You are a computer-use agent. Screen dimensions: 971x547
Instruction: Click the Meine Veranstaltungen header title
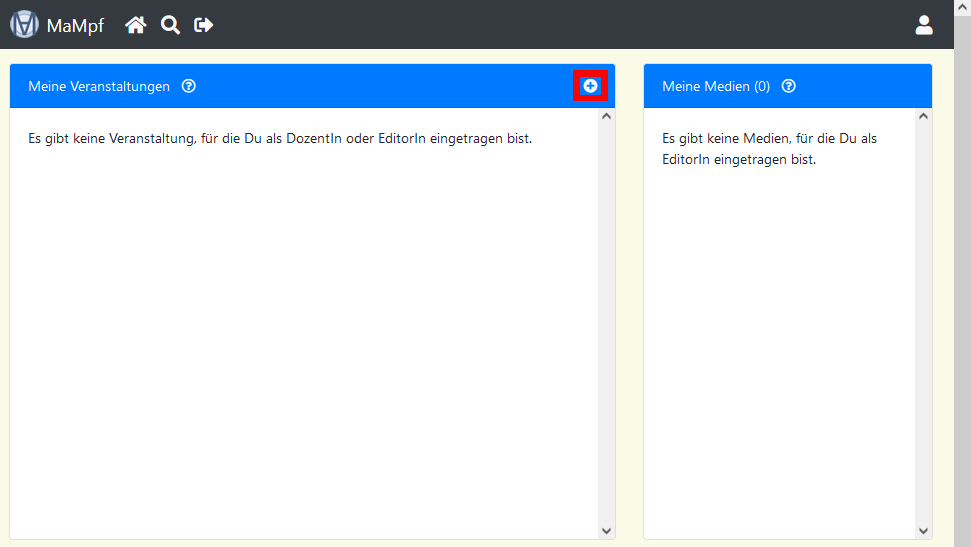99,86
